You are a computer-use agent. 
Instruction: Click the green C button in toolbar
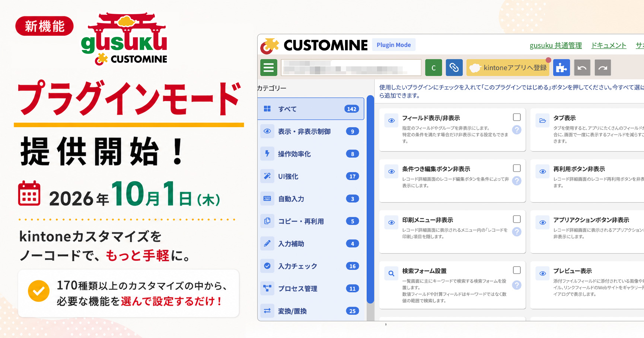[433, 68]
